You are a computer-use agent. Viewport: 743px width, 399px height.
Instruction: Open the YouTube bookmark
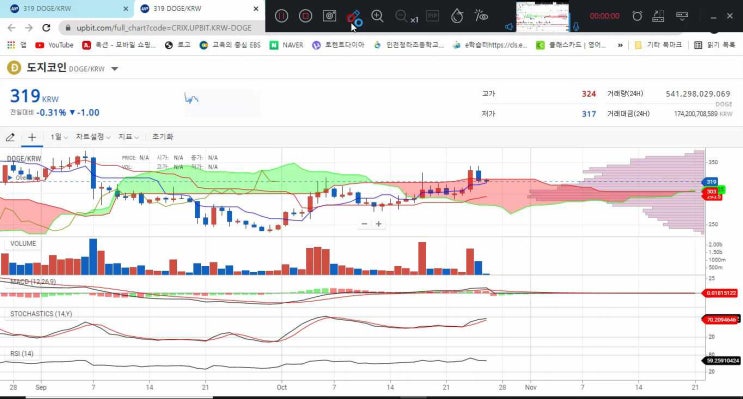[54, 45]
